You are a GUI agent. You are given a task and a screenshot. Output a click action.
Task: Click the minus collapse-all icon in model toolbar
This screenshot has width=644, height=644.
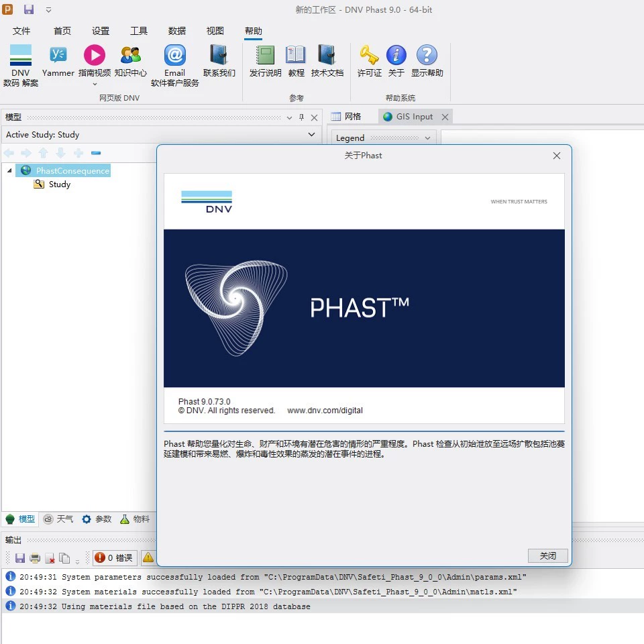(x=96, y=153)
